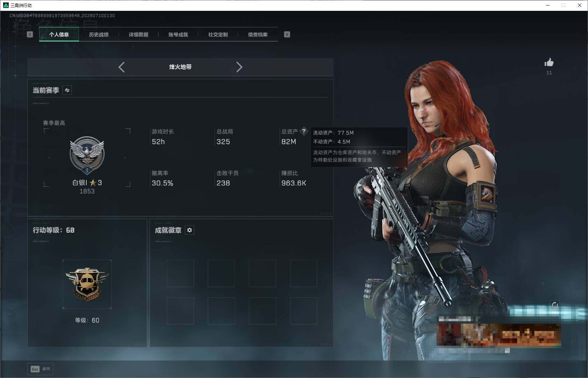Click the rotate character model icon

point(555,305)
